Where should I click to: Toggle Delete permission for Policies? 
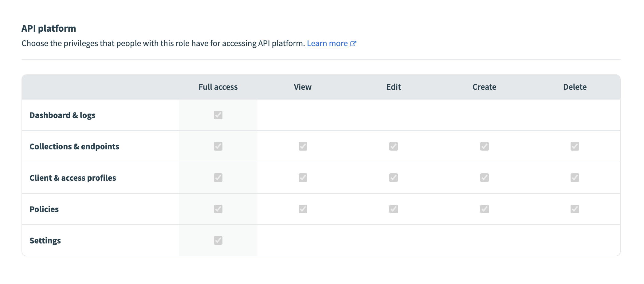click(575, 209)
